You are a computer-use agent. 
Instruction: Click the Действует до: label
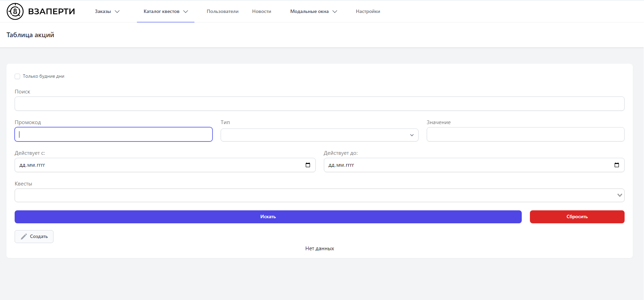(x=341, y=153)
